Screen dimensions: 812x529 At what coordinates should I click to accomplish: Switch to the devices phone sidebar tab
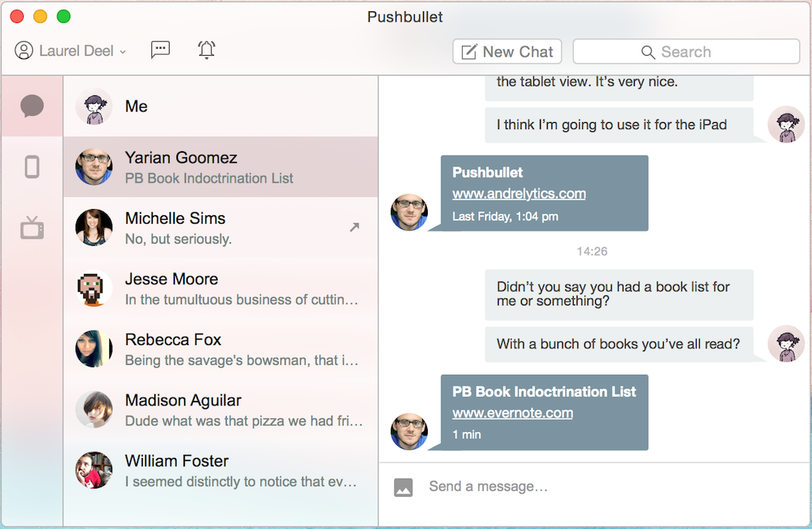click(x=32, y=166)
